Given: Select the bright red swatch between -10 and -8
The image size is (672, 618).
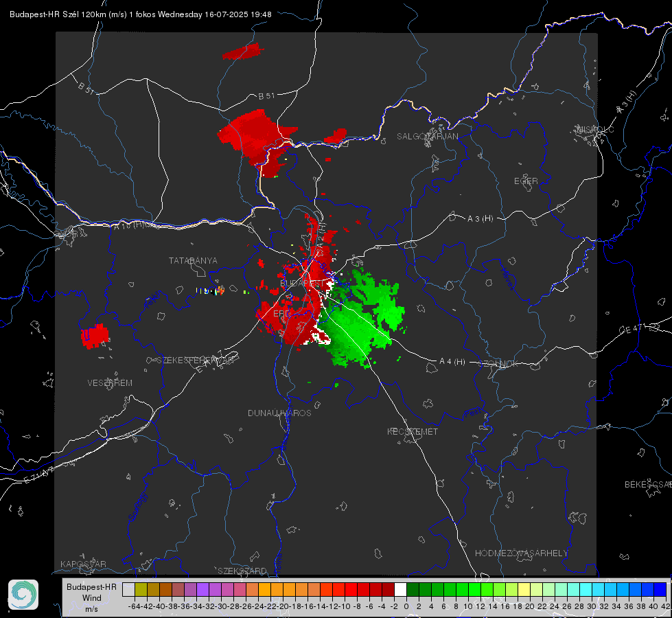Looking at the screenshot, I should tap(351, 590).
